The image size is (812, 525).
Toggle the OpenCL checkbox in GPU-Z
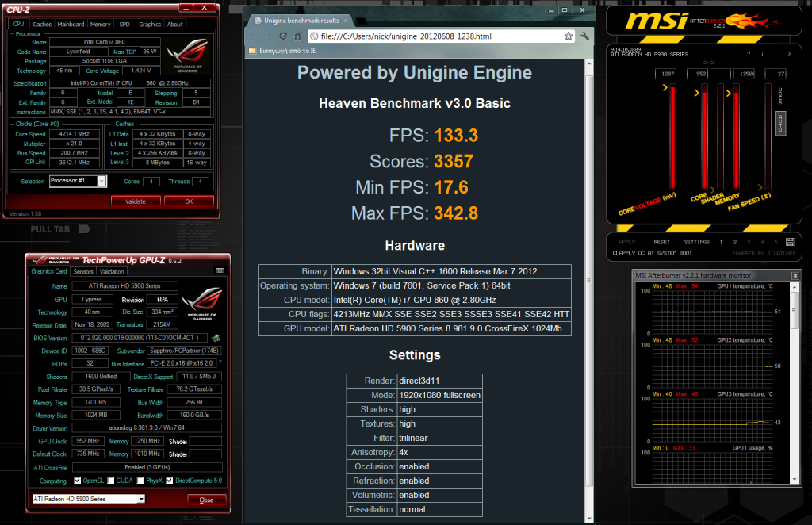(77, 481)
